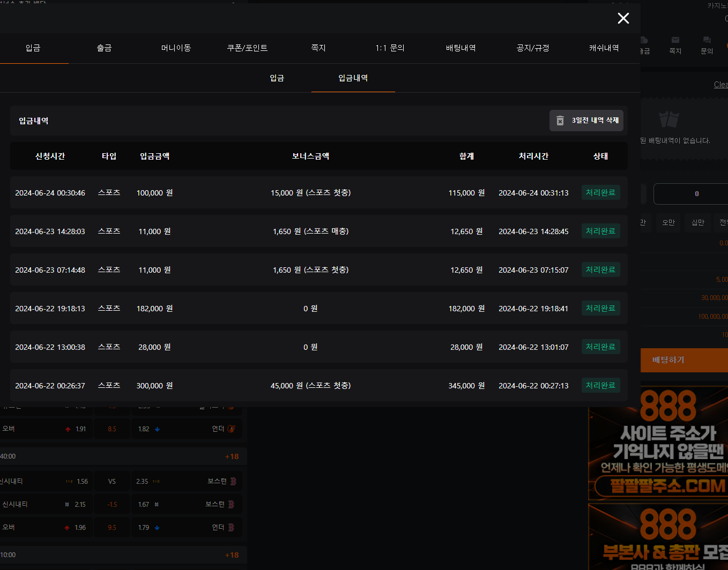Click trash icon on 3일전 내역 삭제
This screenshot has width=728, height=570.
560,121
